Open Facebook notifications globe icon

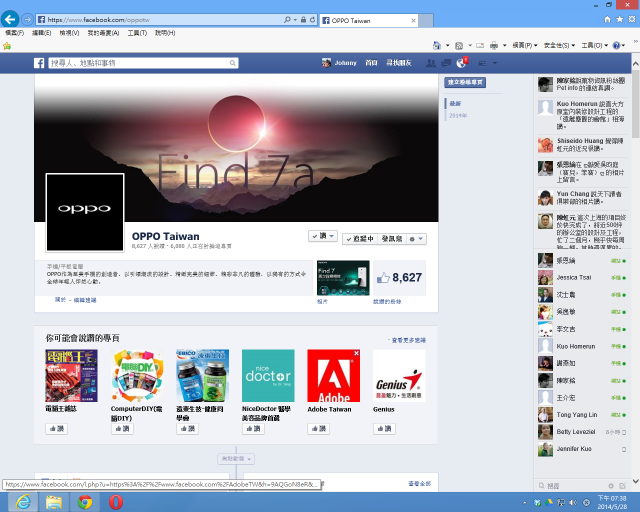(461, 63)
